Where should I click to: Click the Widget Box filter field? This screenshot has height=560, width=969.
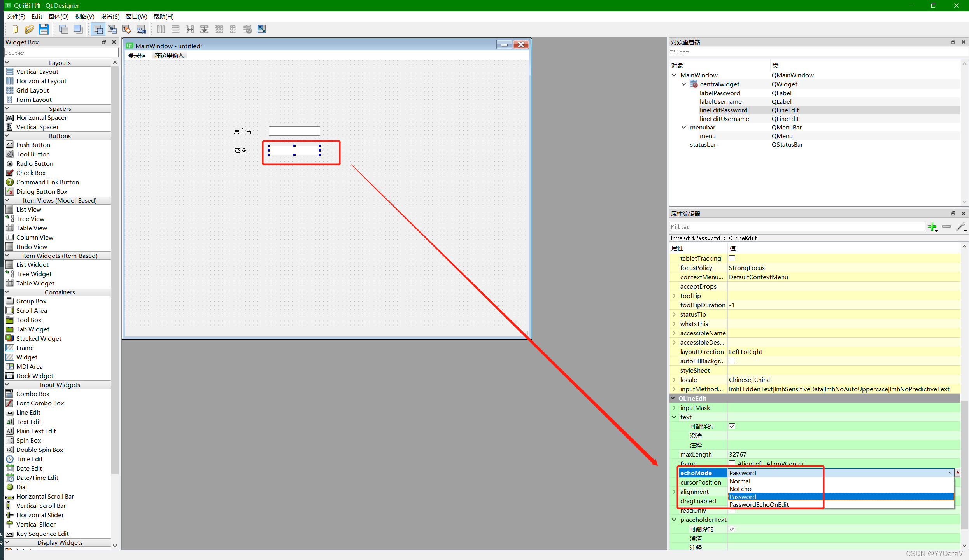coord(61,52)
